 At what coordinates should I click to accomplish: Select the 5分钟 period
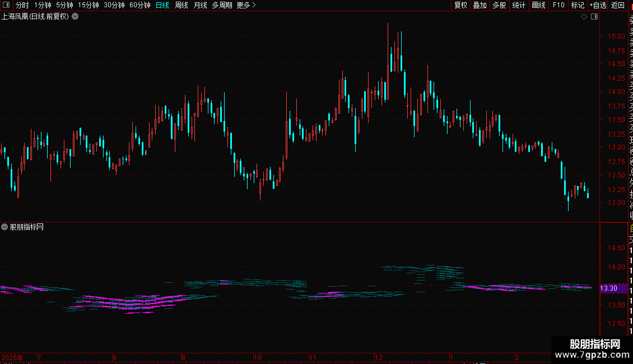pos(64,5)
